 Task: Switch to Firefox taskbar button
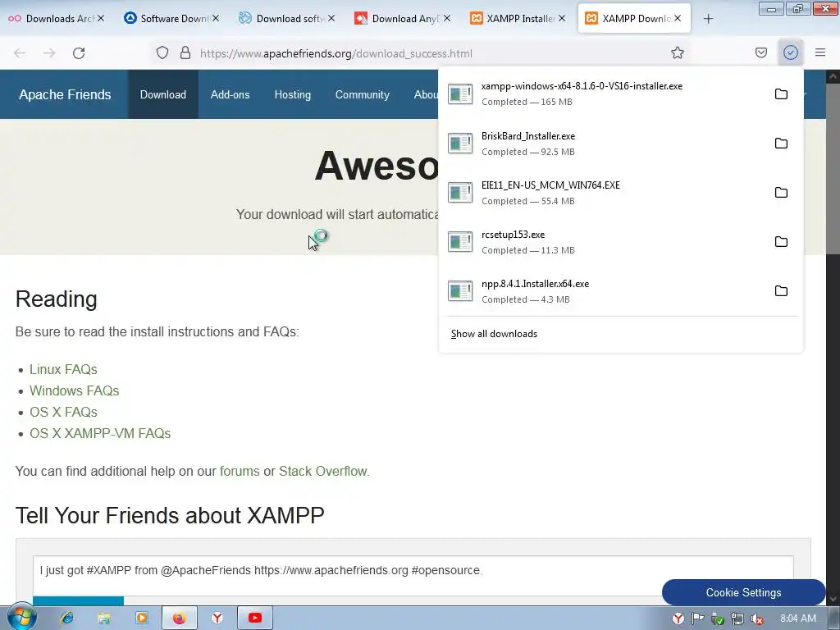click(180, 619)
